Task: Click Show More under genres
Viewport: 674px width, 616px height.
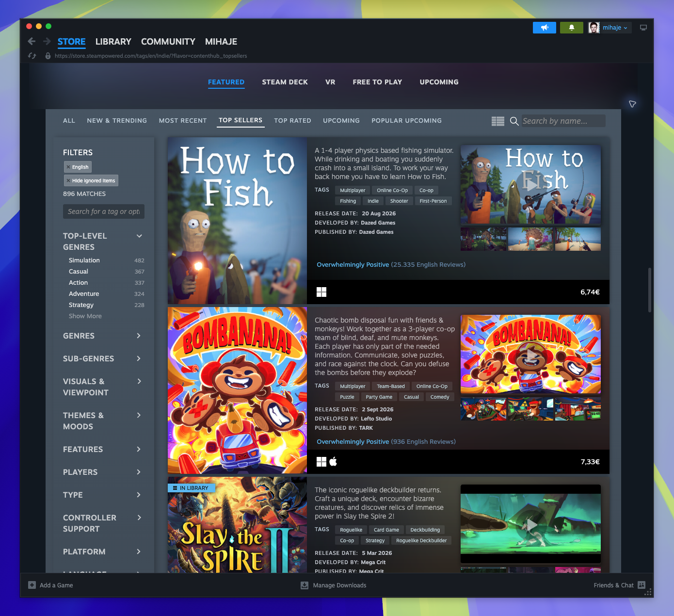Action: [x=85, y=316]
